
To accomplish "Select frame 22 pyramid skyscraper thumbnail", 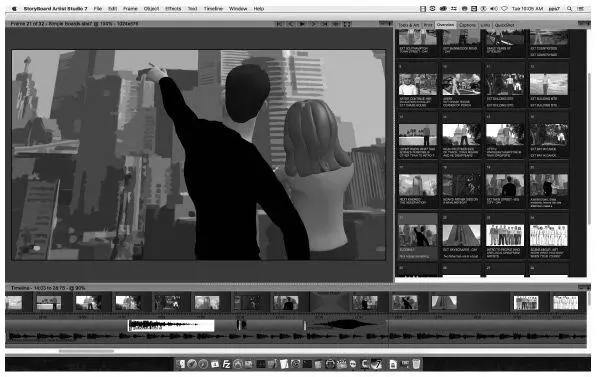I will click(461, 235).
